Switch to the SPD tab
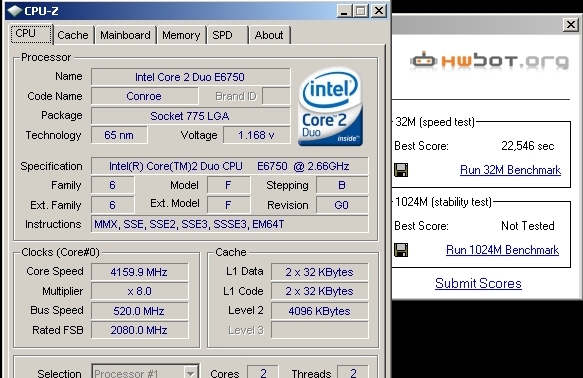 (x=227, y=35)
